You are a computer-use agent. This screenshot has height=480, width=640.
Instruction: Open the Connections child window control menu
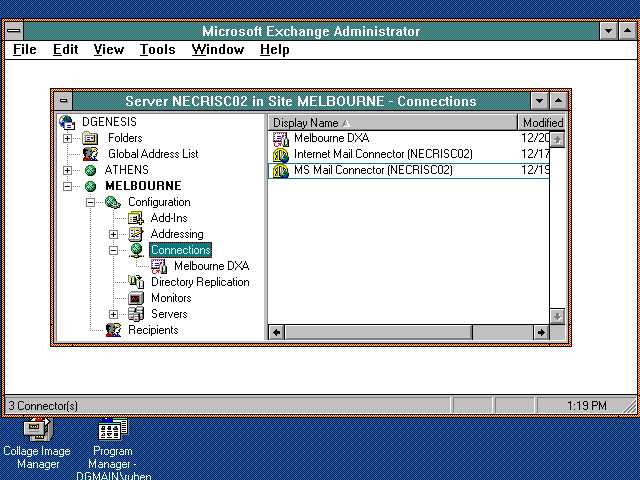point(63,100)
